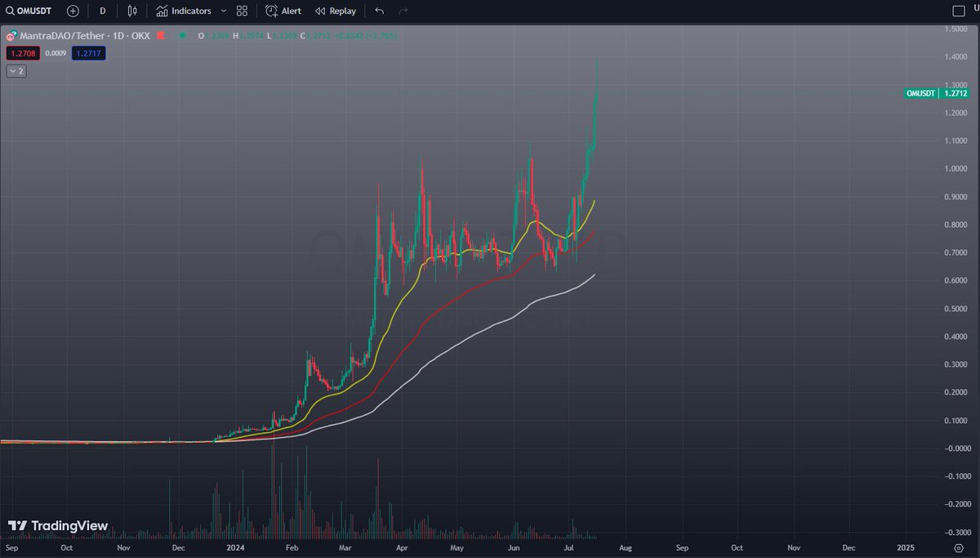This screenshot has width=980, height=558.
Task: Start bar Replay mode
Action: (336, 11)
